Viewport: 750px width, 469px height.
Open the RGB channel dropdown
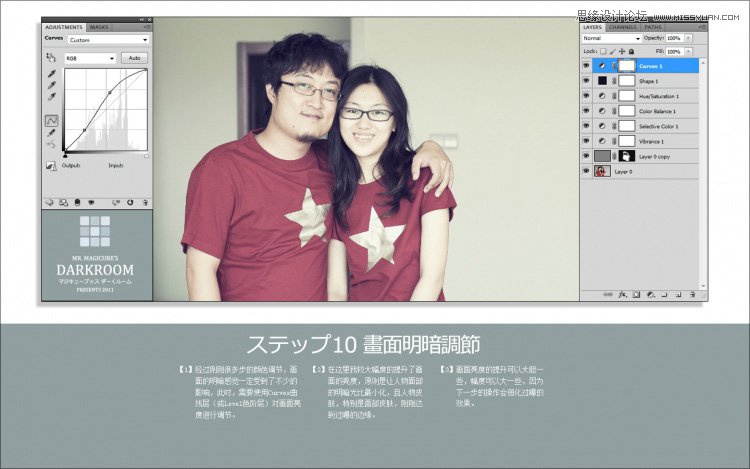coord(90,58)
